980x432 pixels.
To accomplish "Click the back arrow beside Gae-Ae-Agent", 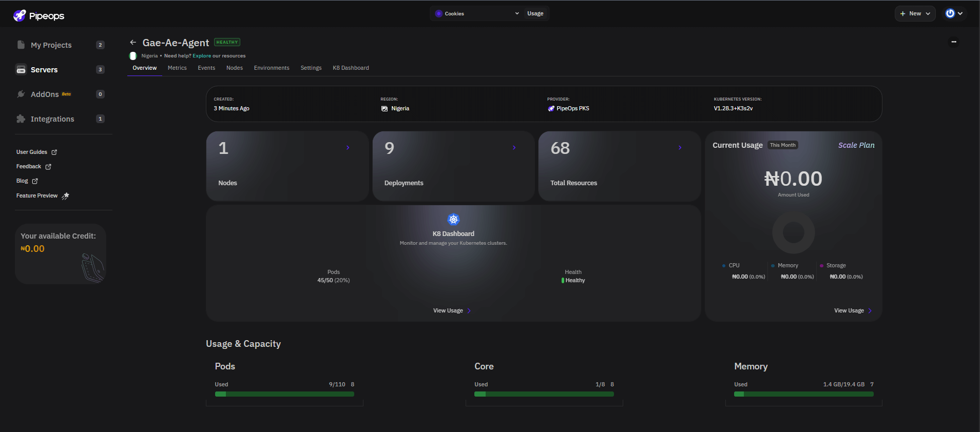I will pyautogui.click(x=133, y=43).
